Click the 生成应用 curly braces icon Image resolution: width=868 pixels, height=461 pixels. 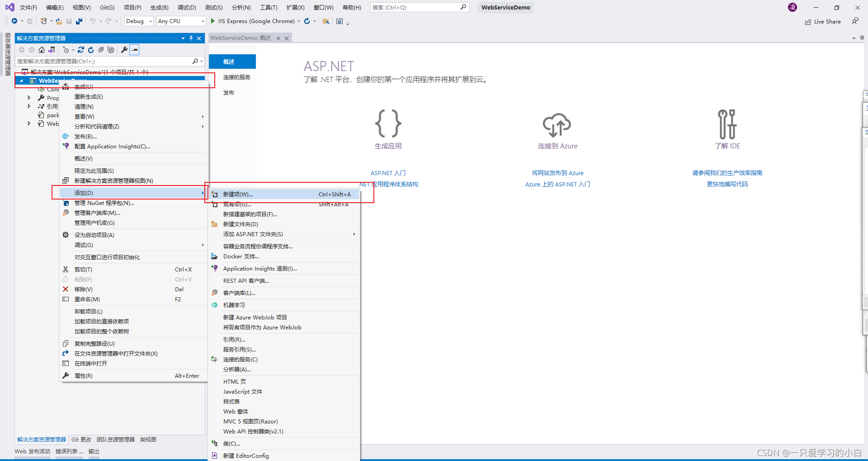(388, 123)
